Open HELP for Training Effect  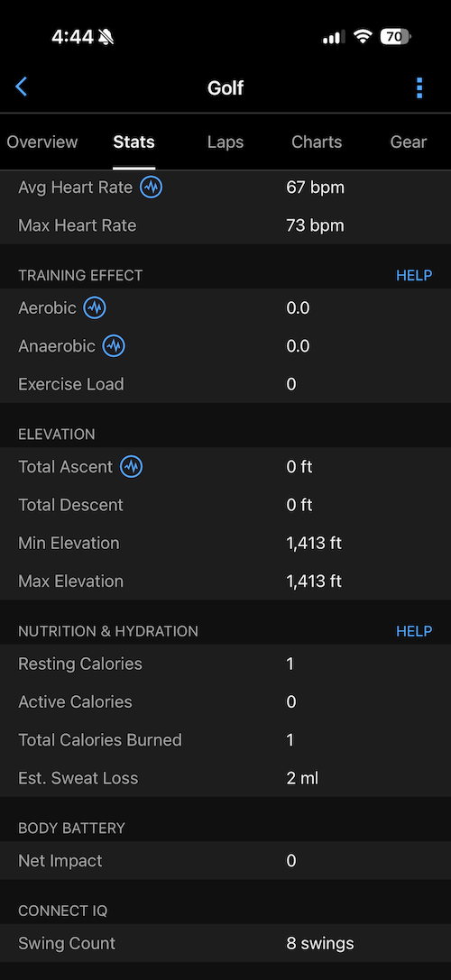coord(414,275)
